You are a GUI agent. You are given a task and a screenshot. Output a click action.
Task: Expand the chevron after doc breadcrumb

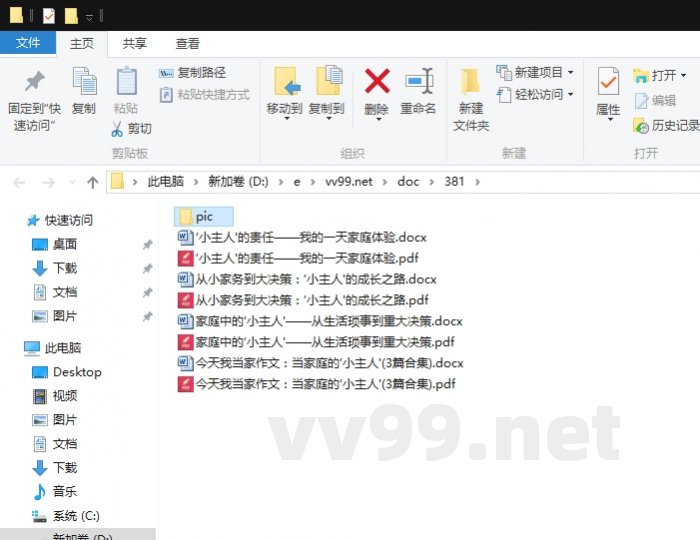432,182
